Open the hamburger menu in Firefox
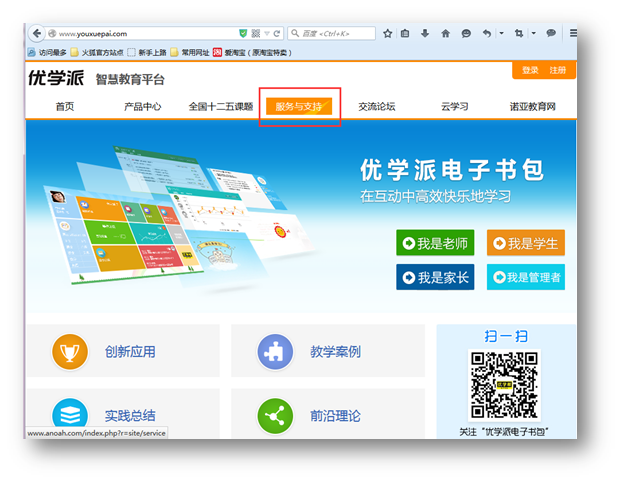The image size is (620, 482). [x=574, y=33]
